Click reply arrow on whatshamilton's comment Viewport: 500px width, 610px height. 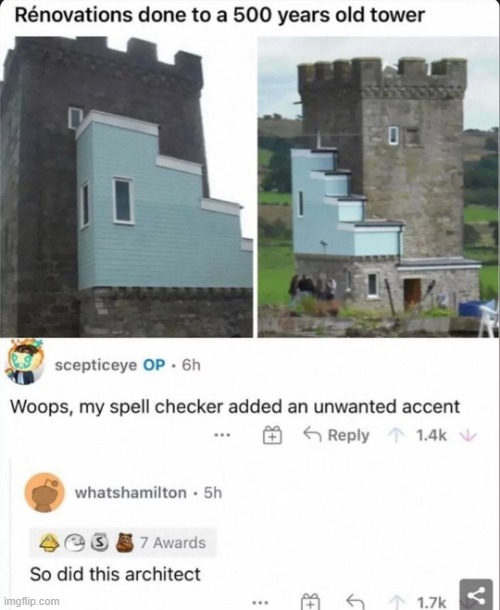(x=355, y=601)
